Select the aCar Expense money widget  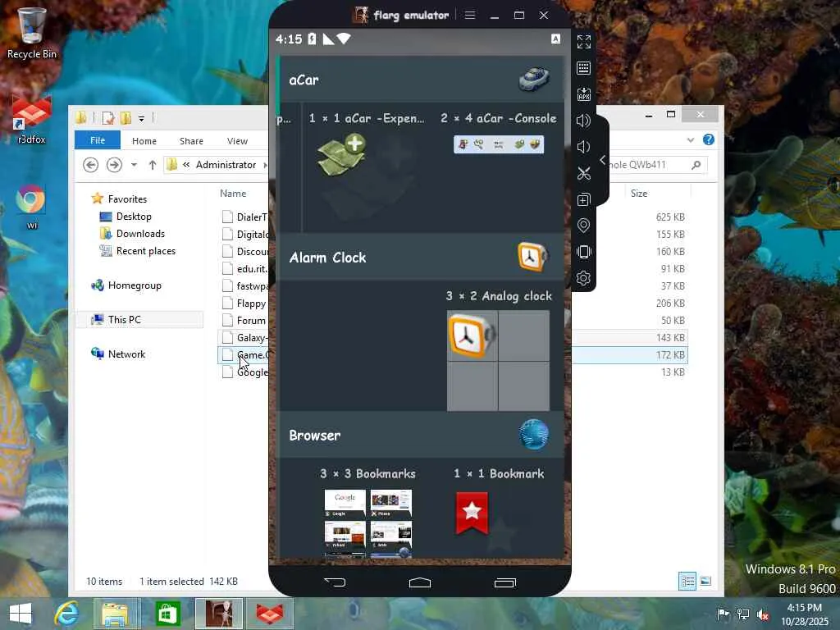[x=341, y=155]
